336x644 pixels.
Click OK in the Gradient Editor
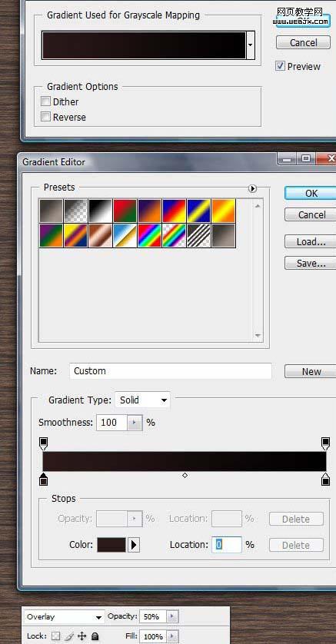pos(311,194)
